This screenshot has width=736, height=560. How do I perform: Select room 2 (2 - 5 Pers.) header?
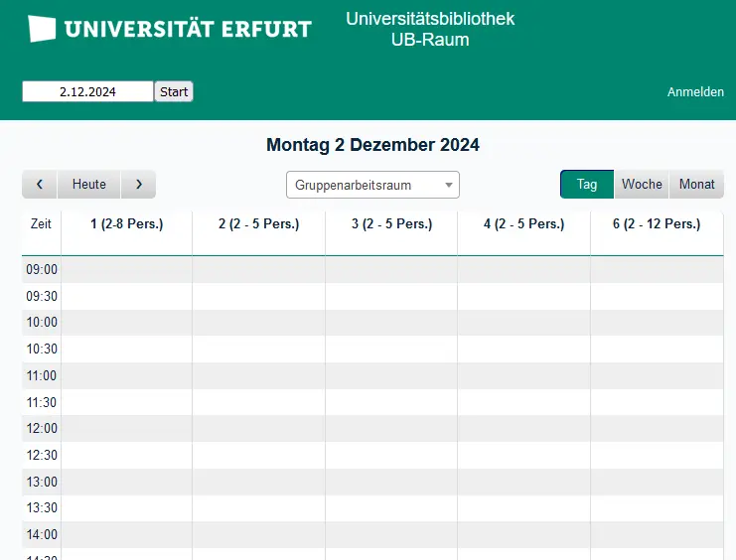coord(258,224)
